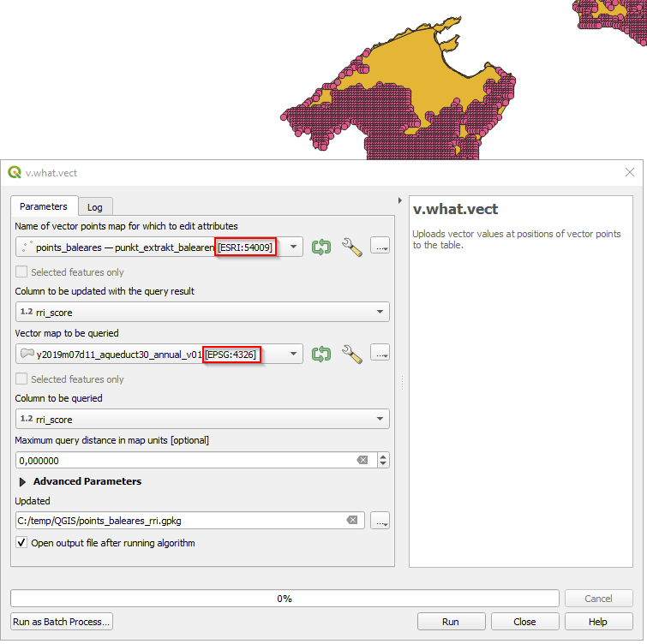Click the Run button
The width and height of the screenshot is (647, 644).
[x=451, y=622]
